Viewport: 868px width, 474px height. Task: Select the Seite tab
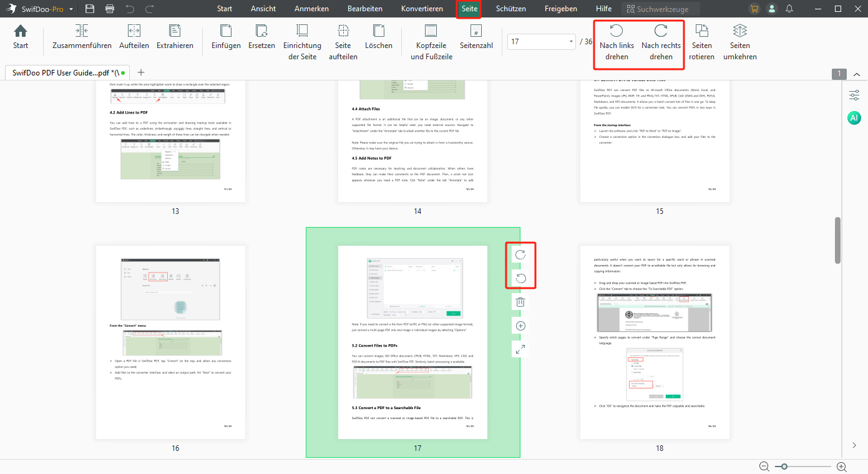(469, 9)
